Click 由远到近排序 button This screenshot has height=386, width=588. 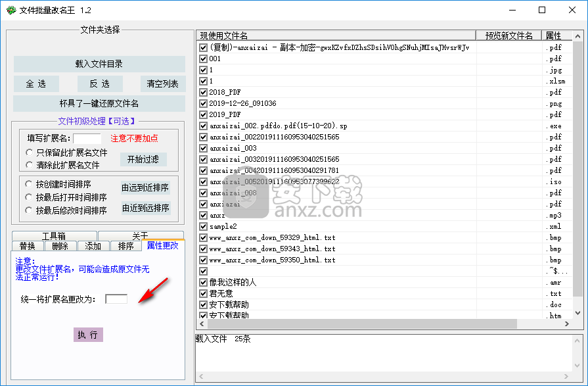click(x=145, y=187)
